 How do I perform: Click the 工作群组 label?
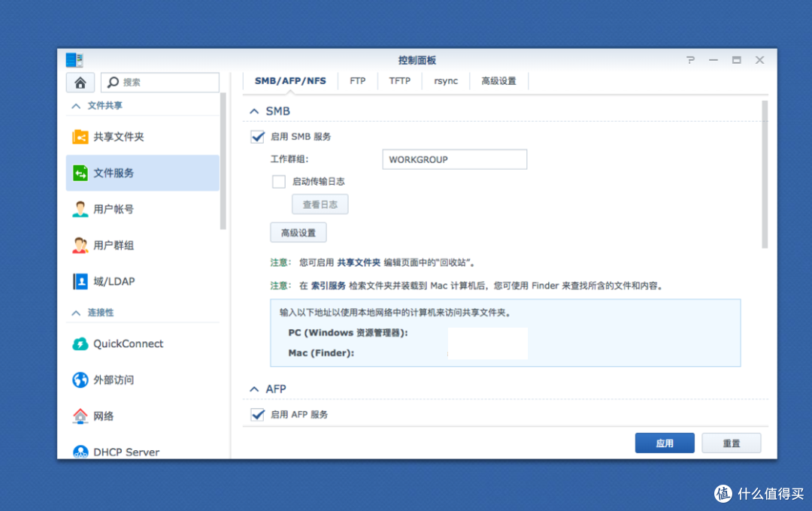(x=289, y=159)
